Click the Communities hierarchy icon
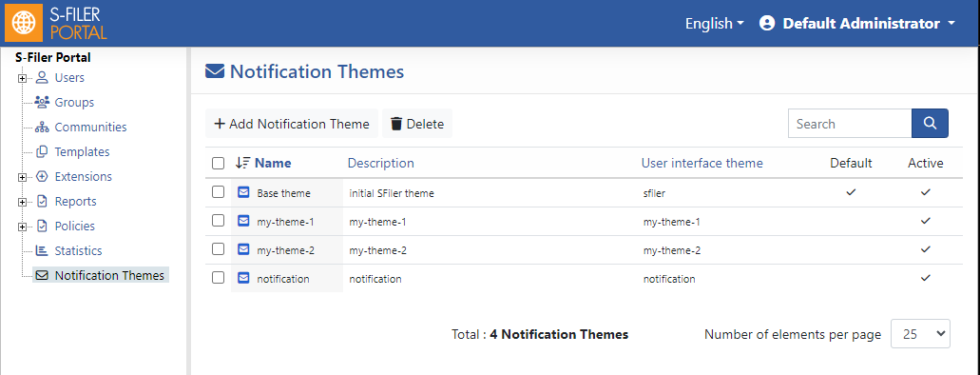This screenshot has width=980, height=375. (42, 128)
